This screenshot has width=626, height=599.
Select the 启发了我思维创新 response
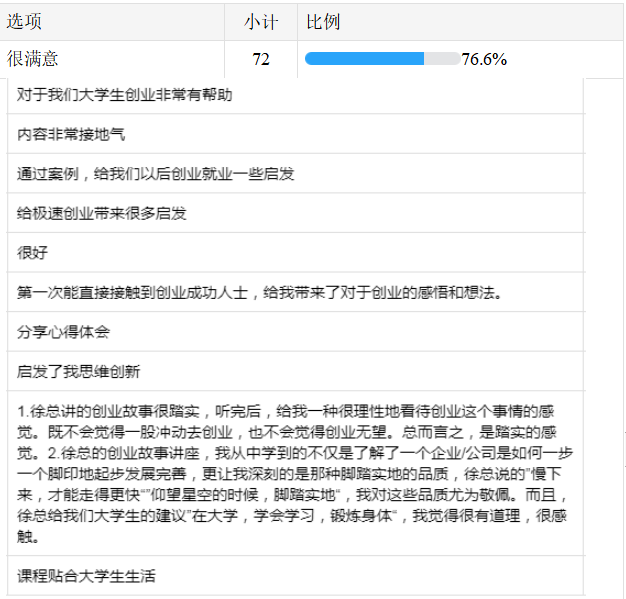point(78,371)
